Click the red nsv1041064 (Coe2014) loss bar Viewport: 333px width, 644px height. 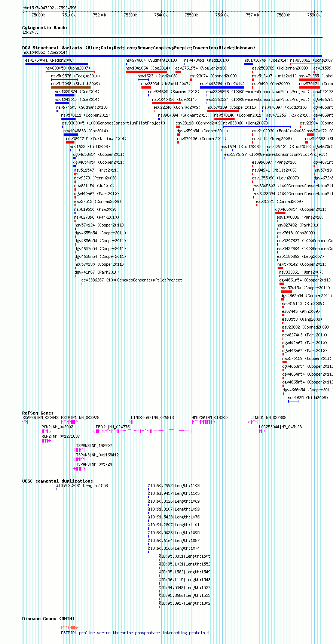point(146,72)
